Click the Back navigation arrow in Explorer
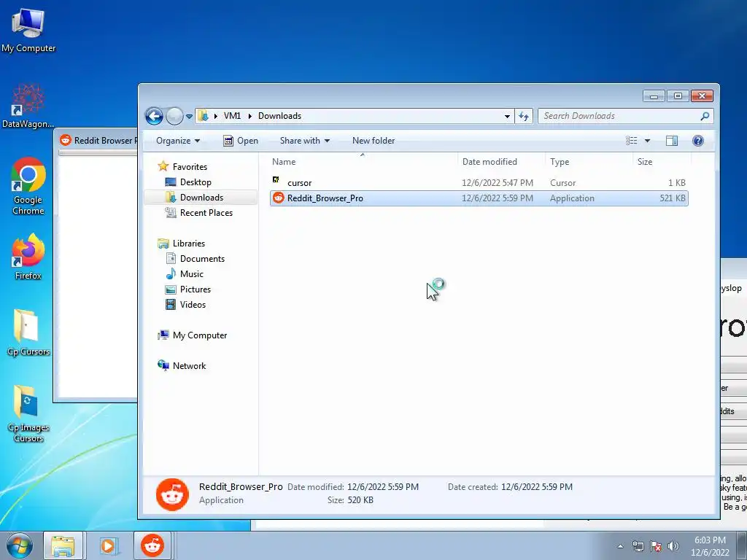 pos(154,116)
